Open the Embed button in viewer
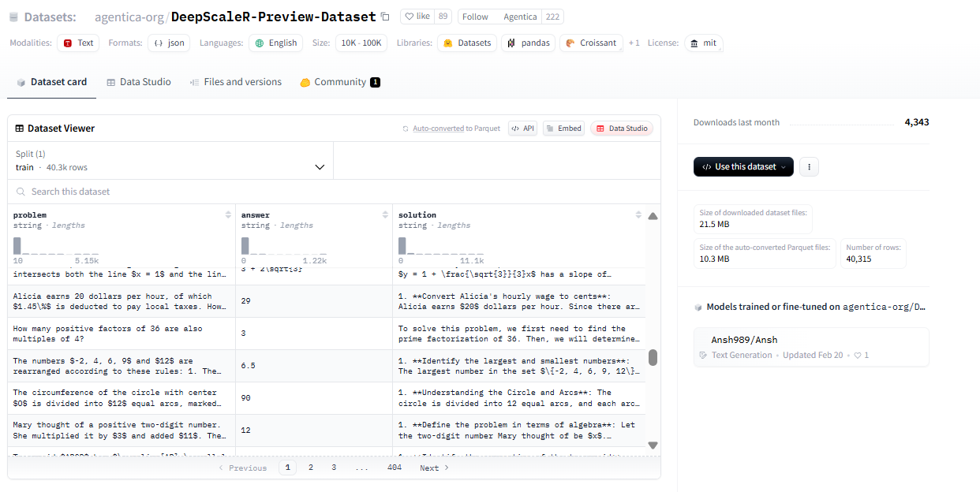This screenshot has height=492, width=980. click(563, 129)
